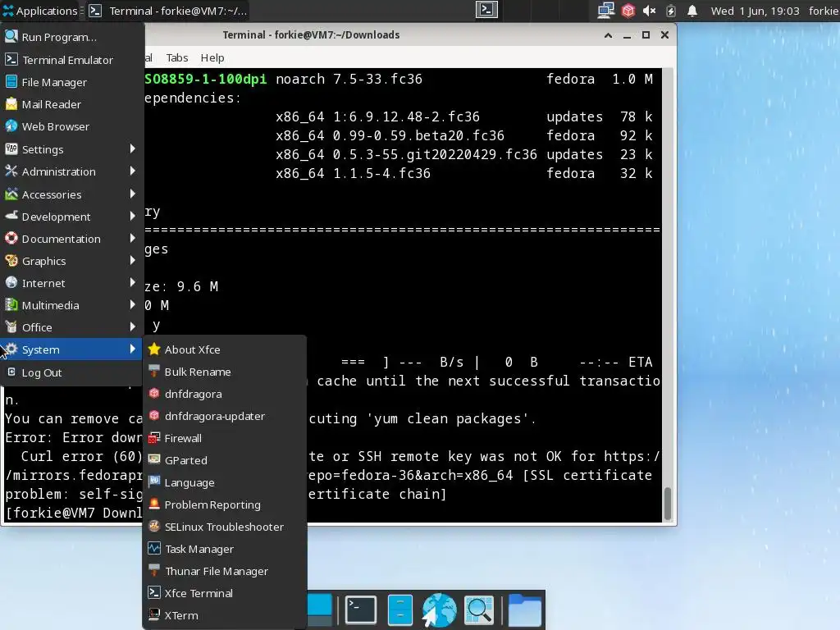
Task: Expand the Administration submenu arrow
Action: 132,171
